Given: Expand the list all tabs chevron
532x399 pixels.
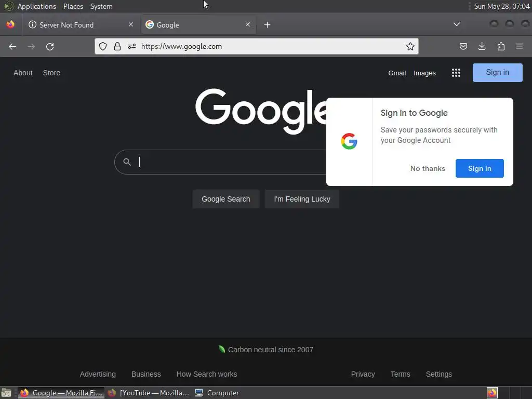Looking at the screenshot, I should pos(457,24).
